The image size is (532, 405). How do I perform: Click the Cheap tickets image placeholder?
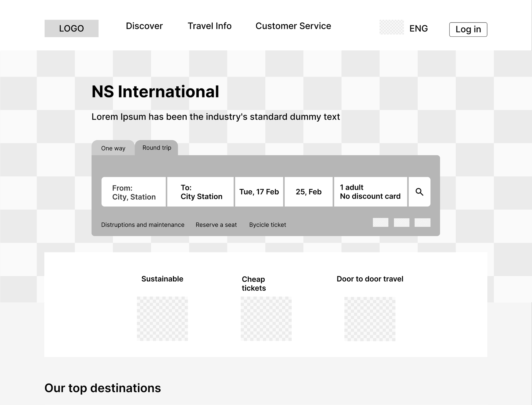[x=266, y=319]
